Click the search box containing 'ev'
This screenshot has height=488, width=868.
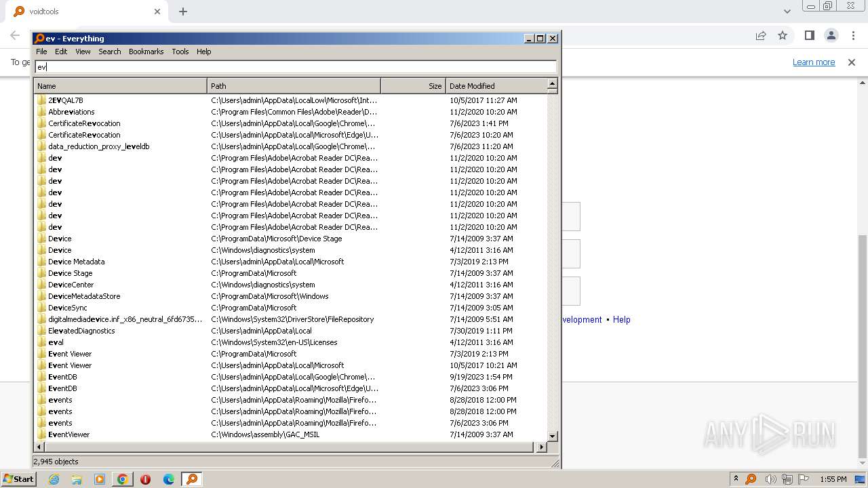pyautogui.click(x=296, y=66)
